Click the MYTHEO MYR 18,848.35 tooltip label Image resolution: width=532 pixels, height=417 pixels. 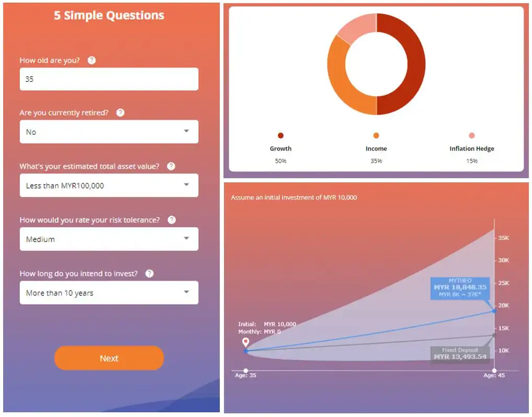click(460, 288)
